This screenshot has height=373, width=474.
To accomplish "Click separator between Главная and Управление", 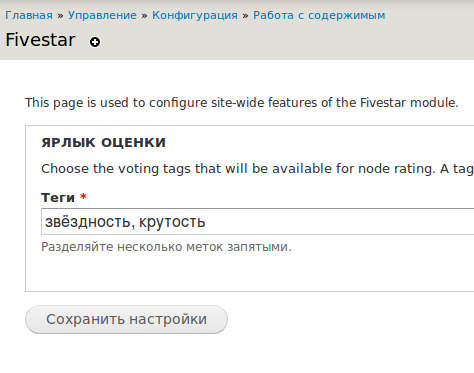I will pos(60,16).
